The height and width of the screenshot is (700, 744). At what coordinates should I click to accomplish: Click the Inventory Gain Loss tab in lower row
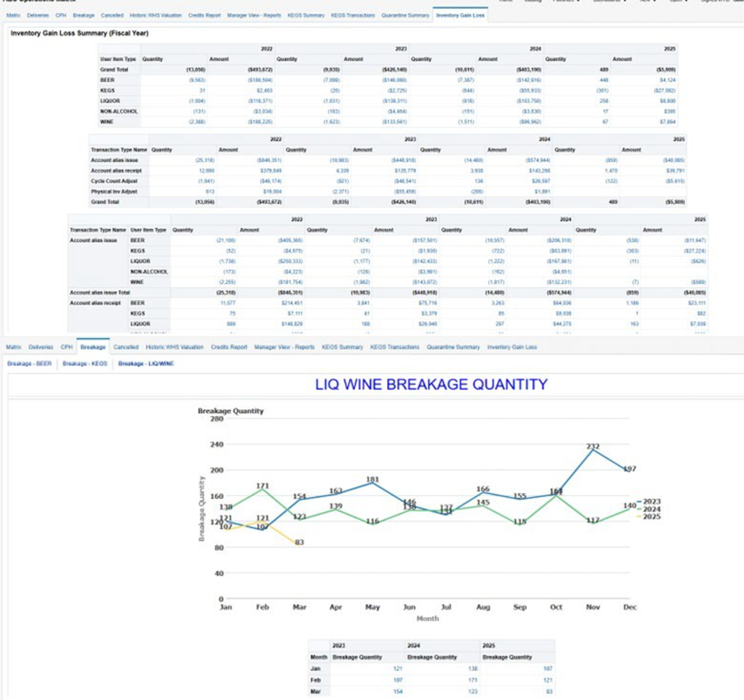pyautogui.click(x=512, y=347)
